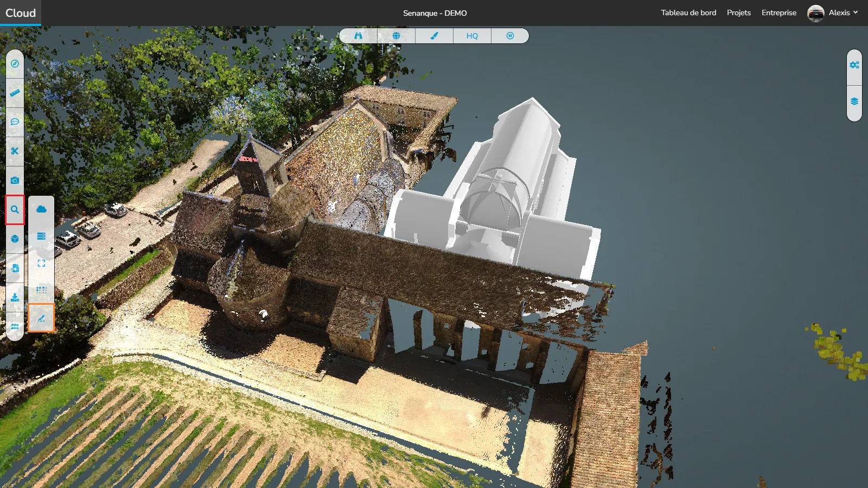Click the cloud icon in the submenu
The image size is (868, 488).
pos(41,209)
